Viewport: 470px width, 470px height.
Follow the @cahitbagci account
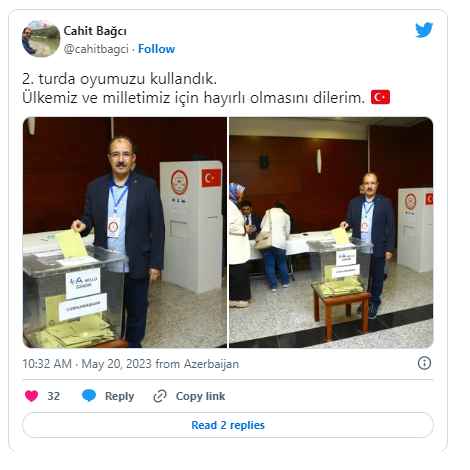[156, 49]
